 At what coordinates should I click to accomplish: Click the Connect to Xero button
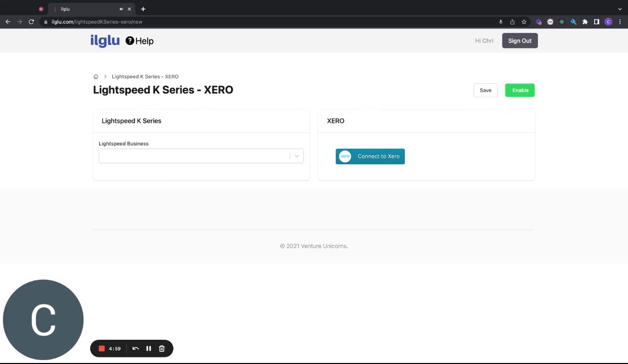click(x=370, y=156)
